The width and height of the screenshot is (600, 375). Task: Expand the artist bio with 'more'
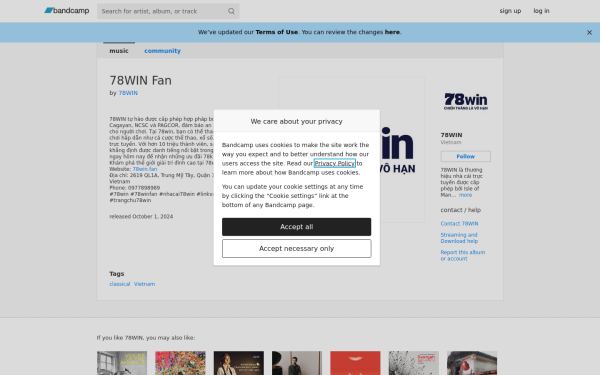[x=465, y=195]
